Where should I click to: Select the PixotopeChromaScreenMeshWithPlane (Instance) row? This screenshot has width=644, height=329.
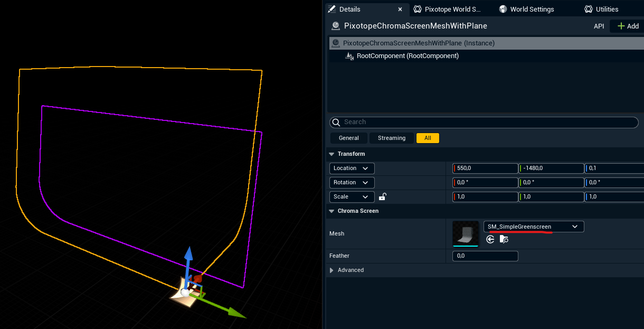419,43
